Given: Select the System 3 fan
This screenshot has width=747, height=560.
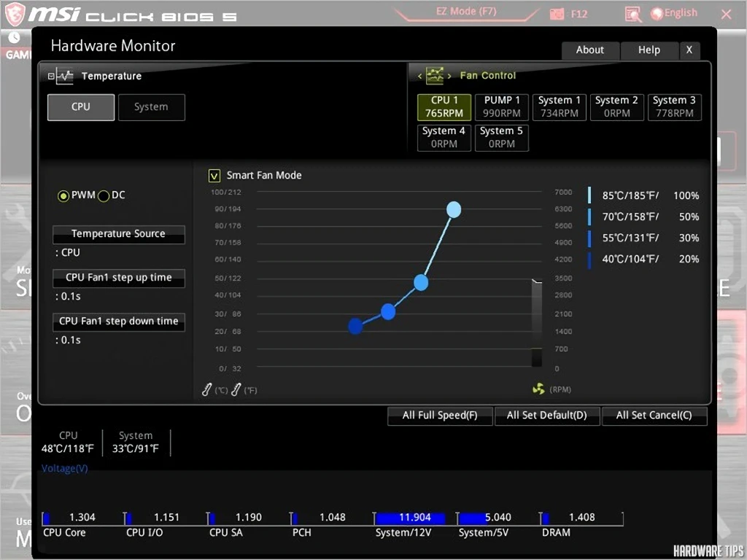Looking at the screenshot, I should [675, 107].
